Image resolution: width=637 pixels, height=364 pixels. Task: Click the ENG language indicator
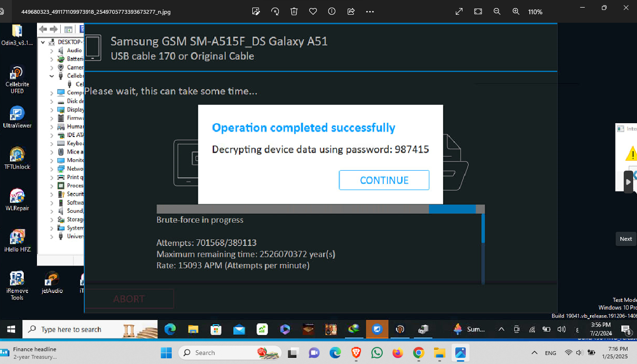[x=551, y=353]
